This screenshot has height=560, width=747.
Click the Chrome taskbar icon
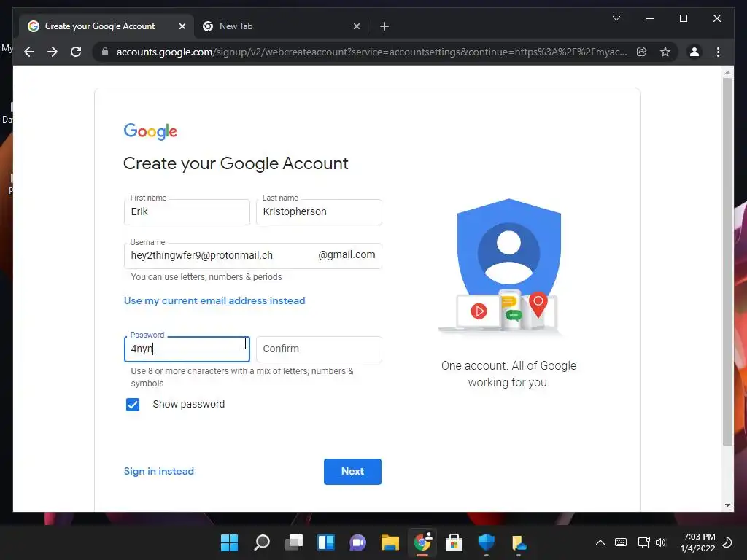coord(422,542)
